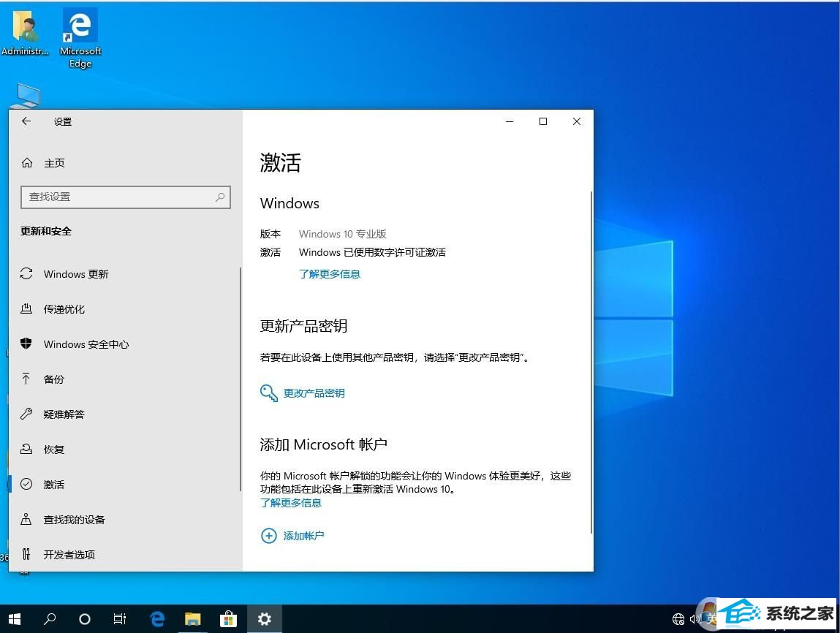Go back with the Settings back arrow
Screen dimensions: 840x633
pos(26,121)
